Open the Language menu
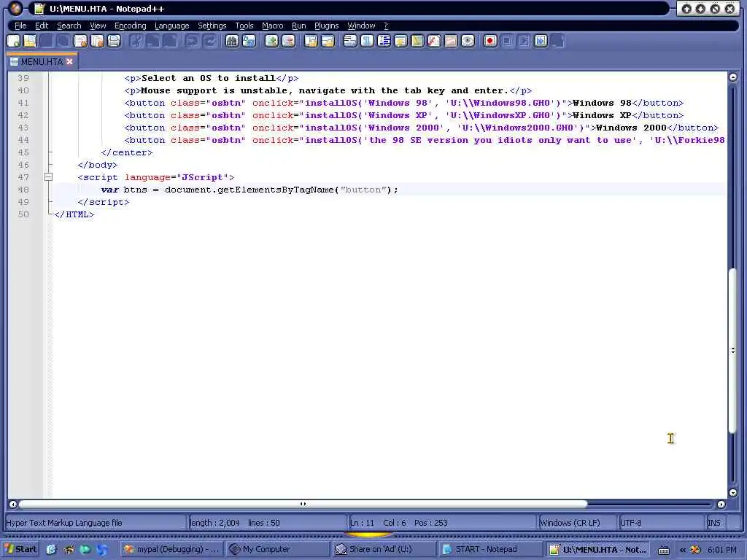 pos(172,26)
